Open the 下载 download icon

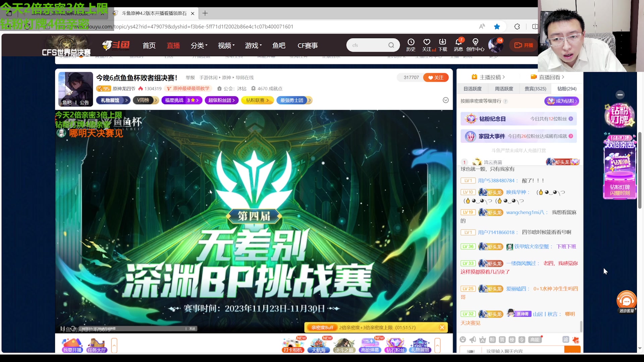(443, 45)
